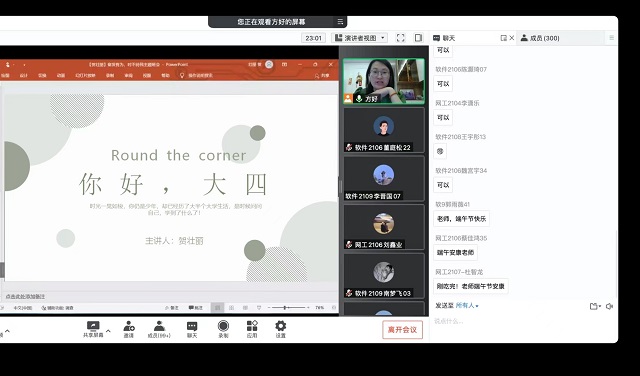This screenshot has width=640, height=376.
Task: Click the PowerPoint ribbon display options icon
Action: click(284, 64)
